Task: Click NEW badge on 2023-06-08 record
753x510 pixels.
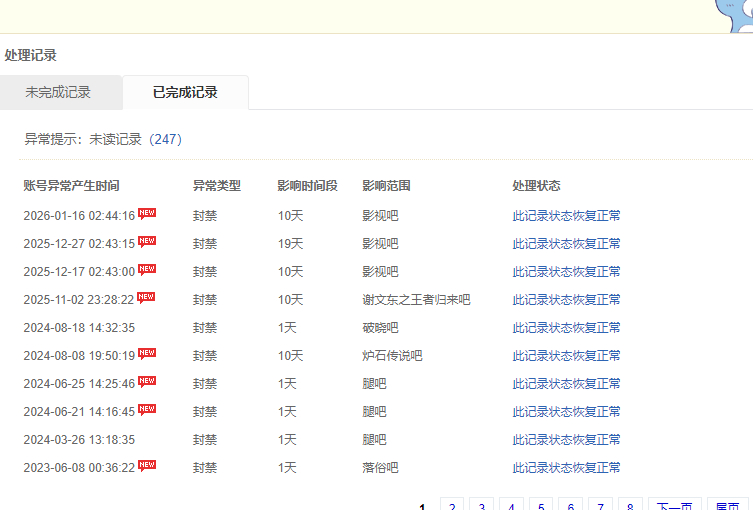Action: tap(147, 465)
